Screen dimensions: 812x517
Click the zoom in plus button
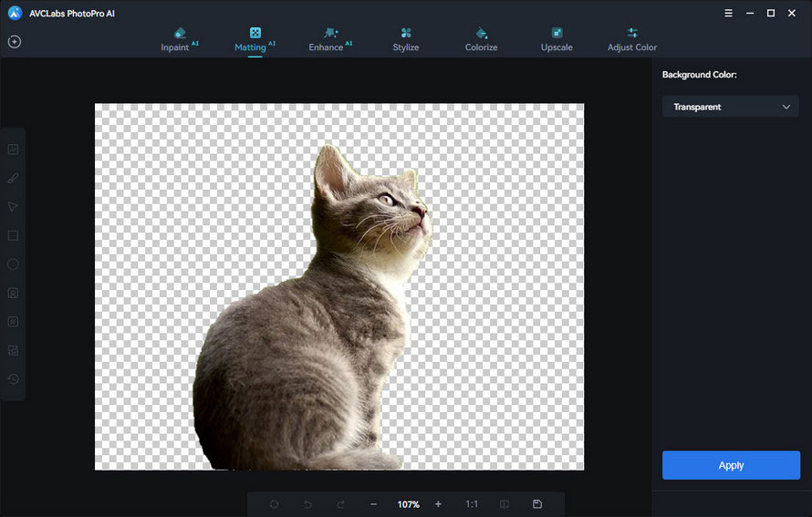click(438, 504)
